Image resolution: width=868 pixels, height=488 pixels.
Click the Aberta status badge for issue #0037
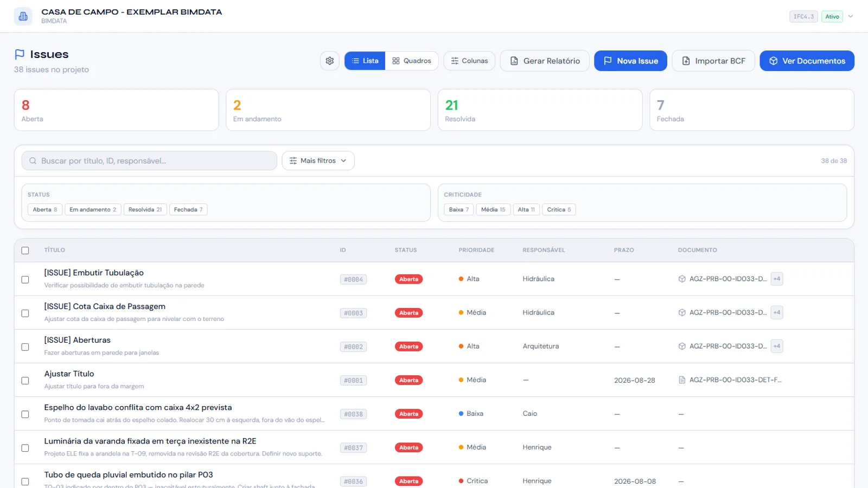pos(409,447)
